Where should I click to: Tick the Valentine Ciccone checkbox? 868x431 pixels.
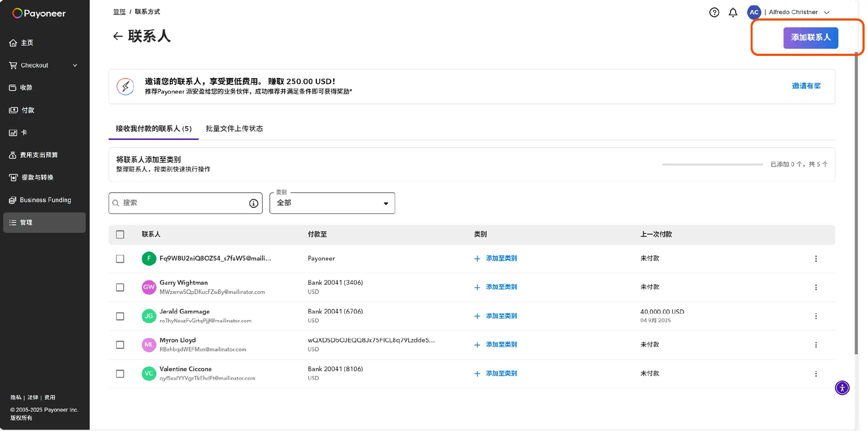click(x=120, y=374)
